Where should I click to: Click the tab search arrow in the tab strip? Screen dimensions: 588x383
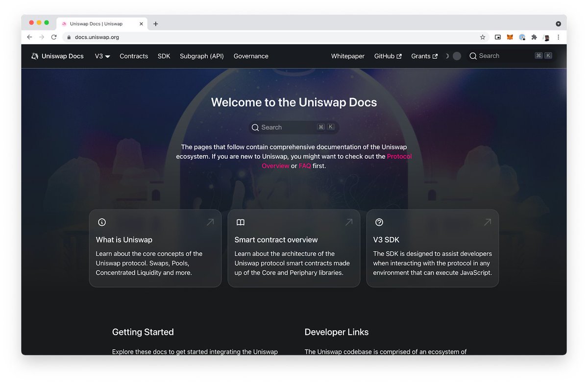point(558,24)
